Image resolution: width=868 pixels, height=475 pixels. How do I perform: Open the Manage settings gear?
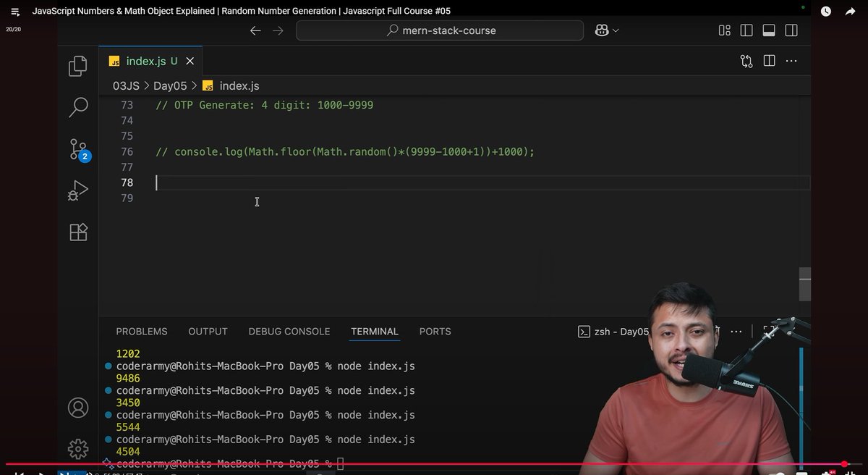[x=77, y=450]
